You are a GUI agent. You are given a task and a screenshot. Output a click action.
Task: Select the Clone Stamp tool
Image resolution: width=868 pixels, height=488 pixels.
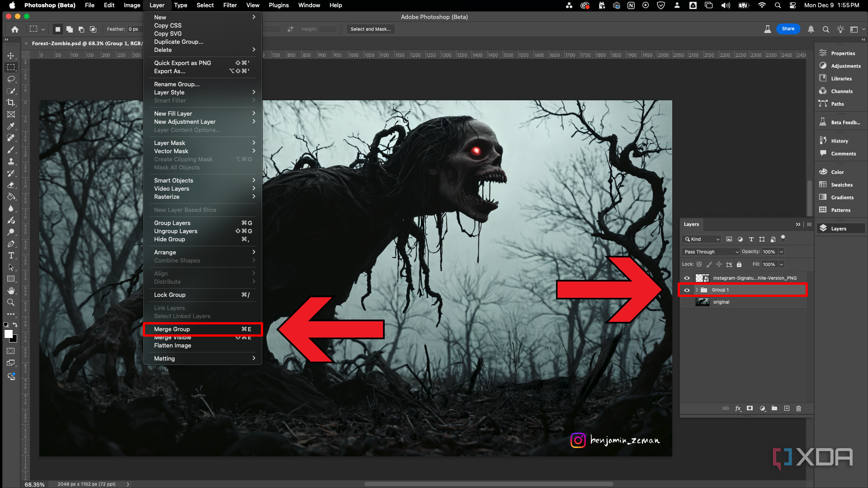pos(11,161)
